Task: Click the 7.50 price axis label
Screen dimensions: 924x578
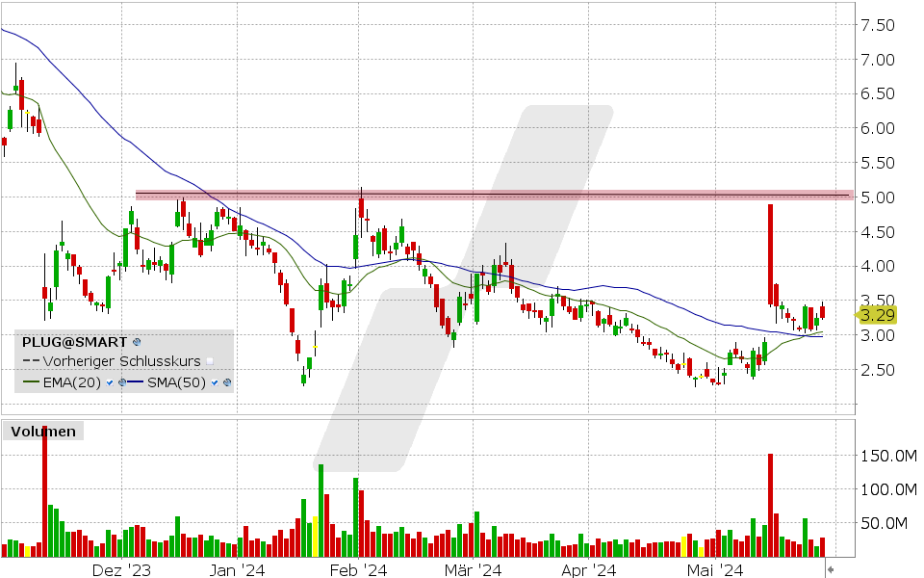Action: click(x=878, y=25)
